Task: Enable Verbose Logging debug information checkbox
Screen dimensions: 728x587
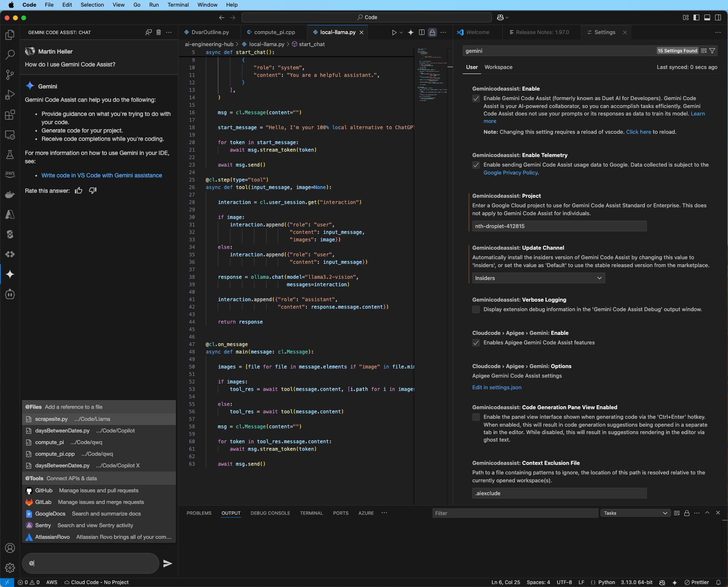Action: point(476,309)
